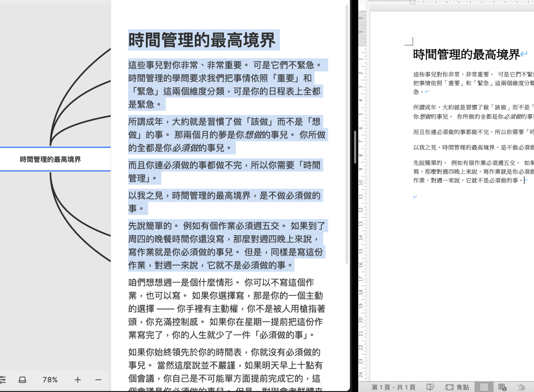Click the split-view divider handle between apps
534x392 pixels.
tap(355, 147)
